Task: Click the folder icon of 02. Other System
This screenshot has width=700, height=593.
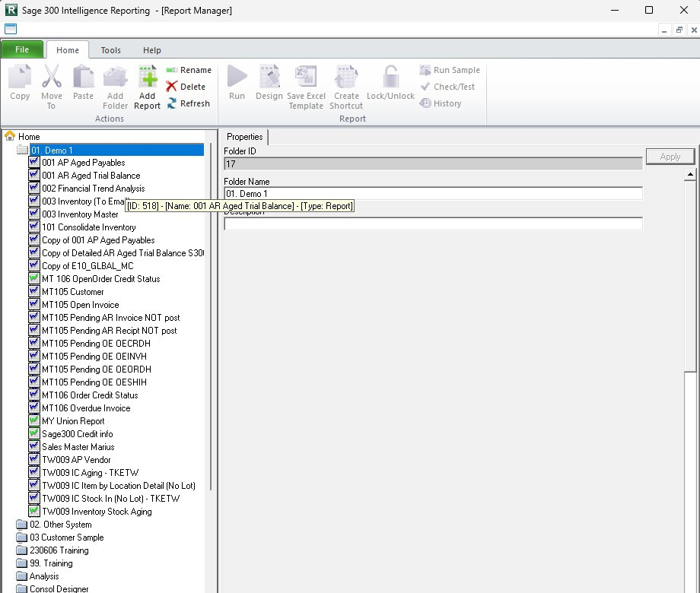Action: (21, 525)
